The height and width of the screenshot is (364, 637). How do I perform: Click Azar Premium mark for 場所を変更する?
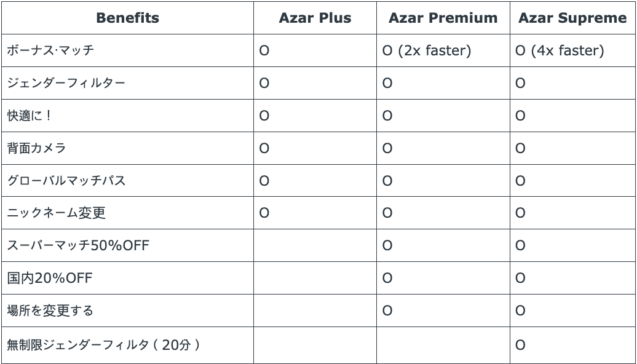click(x=387, y=311)
